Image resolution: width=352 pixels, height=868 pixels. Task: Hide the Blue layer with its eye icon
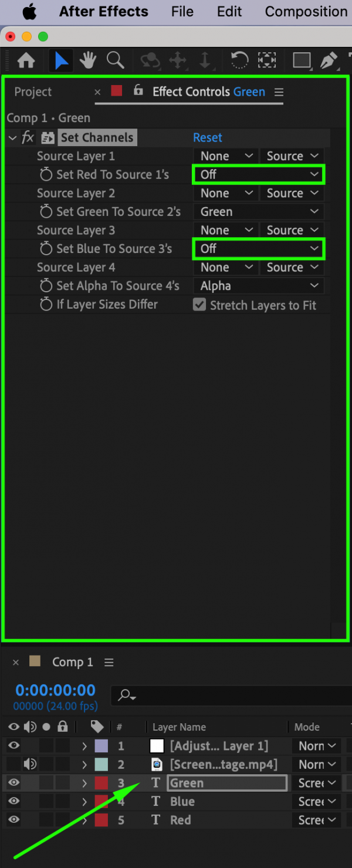pyautogui.click(x=13, y=801)
